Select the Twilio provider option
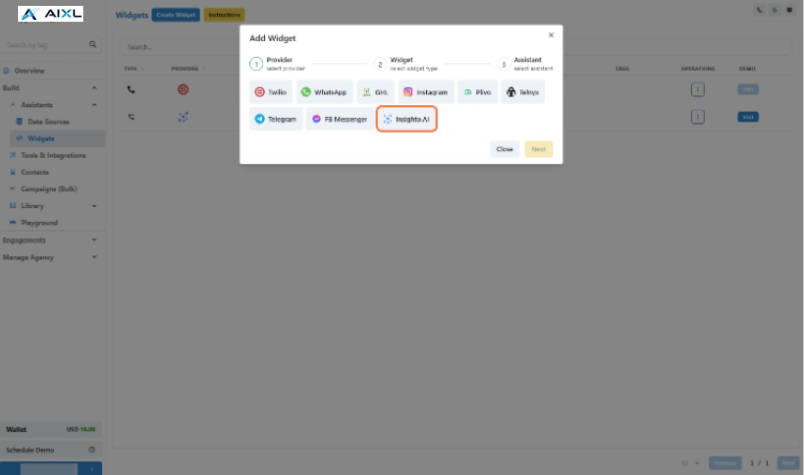Screen dimensions: 804x475 tap(271, 92)
